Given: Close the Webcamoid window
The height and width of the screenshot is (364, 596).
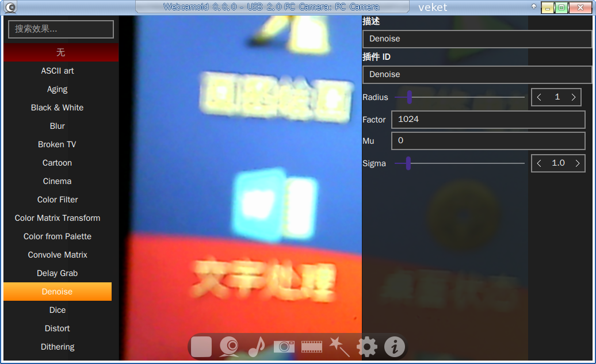Looking at the screenshot, I should [580, 7].
